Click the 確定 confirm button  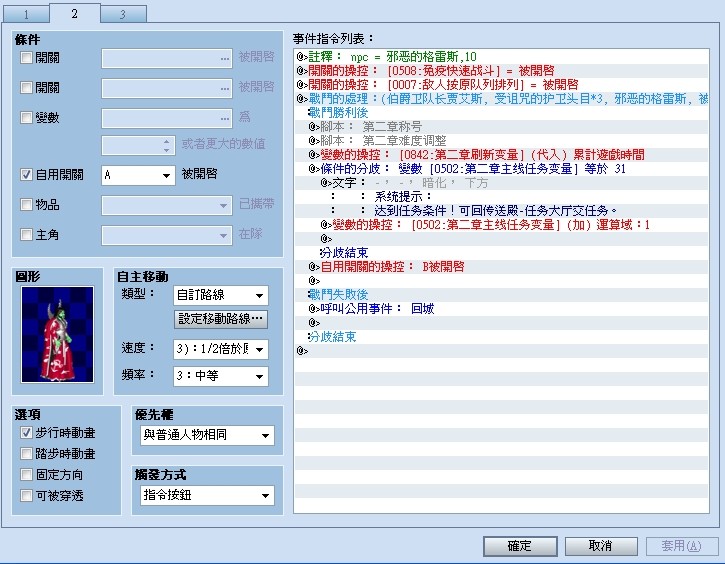[x=520, y=546]
